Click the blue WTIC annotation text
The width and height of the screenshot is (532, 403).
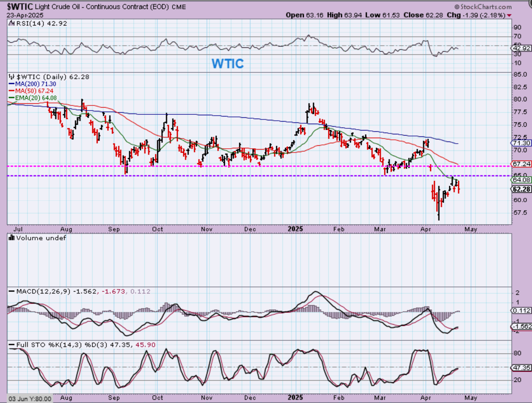[228, 64]
